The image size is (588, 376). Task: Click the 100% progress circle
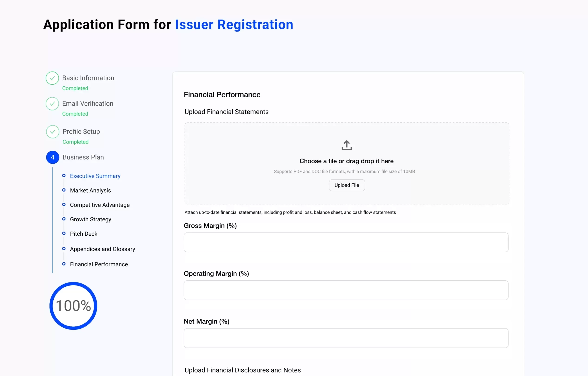(73, 306)
